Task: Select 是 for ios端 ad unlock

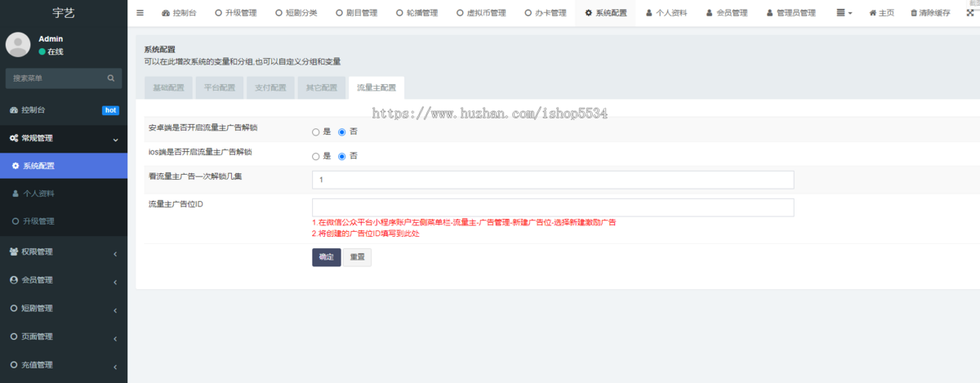Action: 316,156
